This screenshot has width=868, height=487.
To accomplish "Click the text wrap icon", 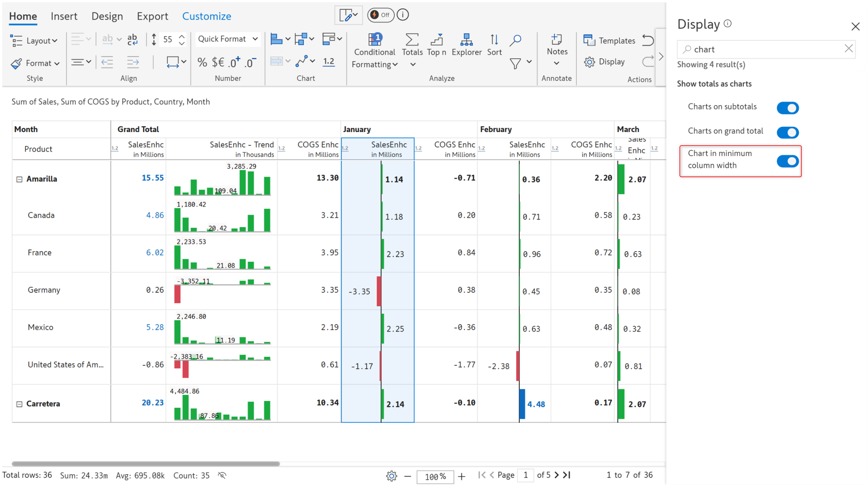I will click(x=132, y=40).
